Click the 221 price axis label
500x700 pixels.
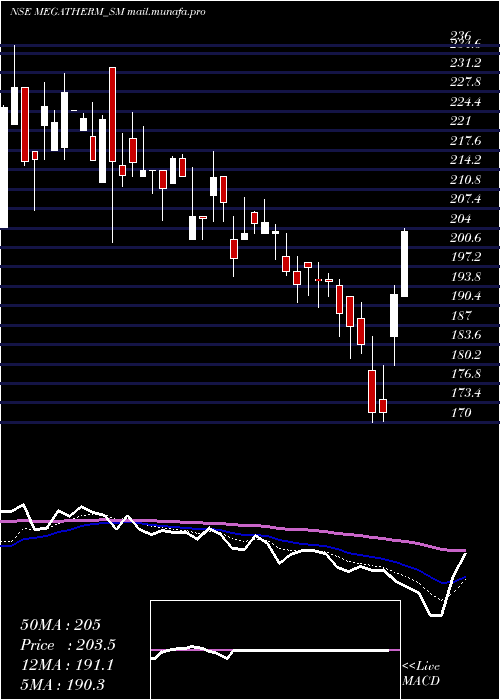pos(461,121)
